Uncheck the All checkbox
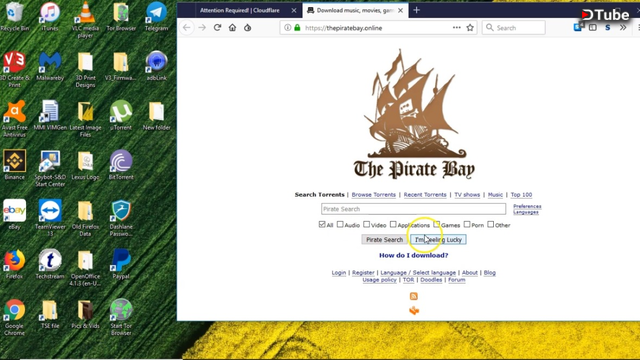The image size is (640, 360). pos(322,224)
